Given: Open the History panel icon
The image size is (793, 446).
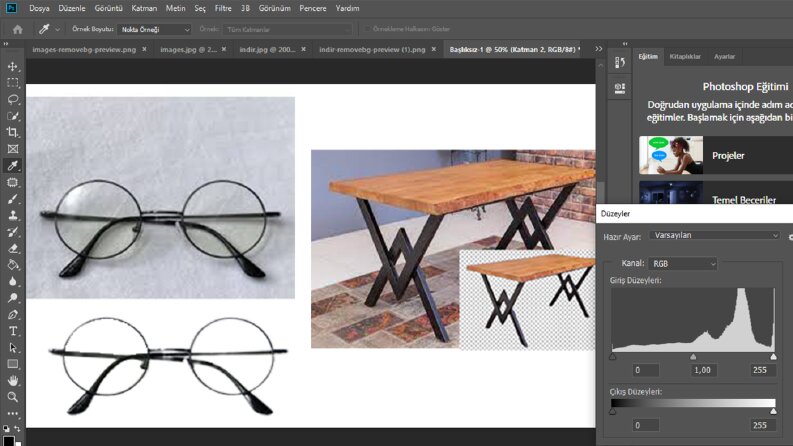Looking at the screenshot, I should 620,63.
